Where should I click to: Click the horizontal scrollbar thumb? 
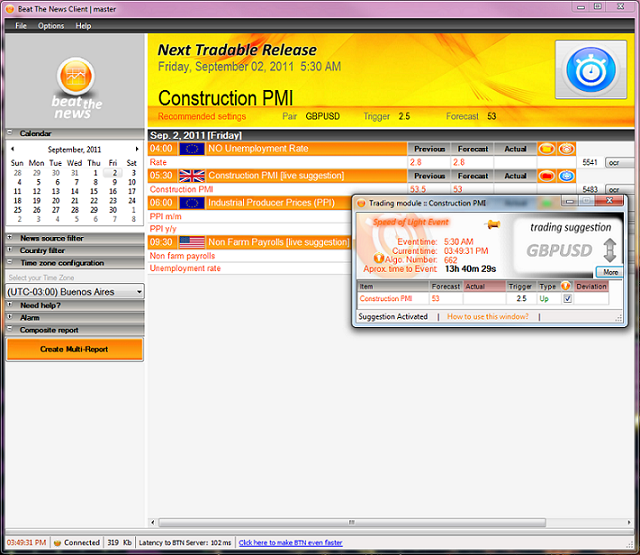pos(352,522)
